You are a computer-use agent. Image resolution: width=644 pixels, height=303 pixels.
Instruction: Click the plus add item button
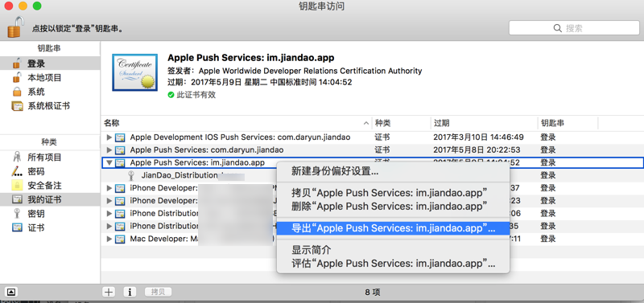click(x=109, y=292)
